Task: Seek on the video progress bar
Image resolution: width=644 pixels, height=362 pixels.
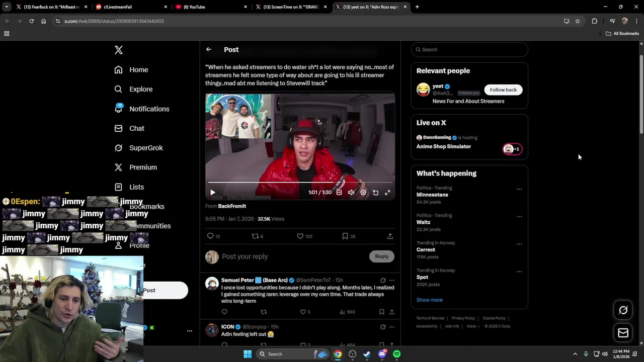Action: click(300, 182)
